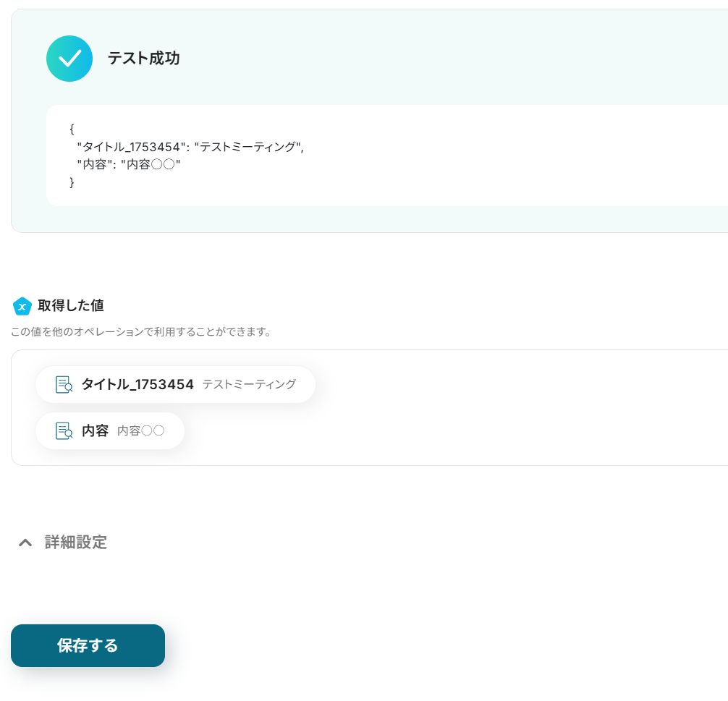Select the 内容 value chip label
The image size is (728, 701).
(95, 431)
